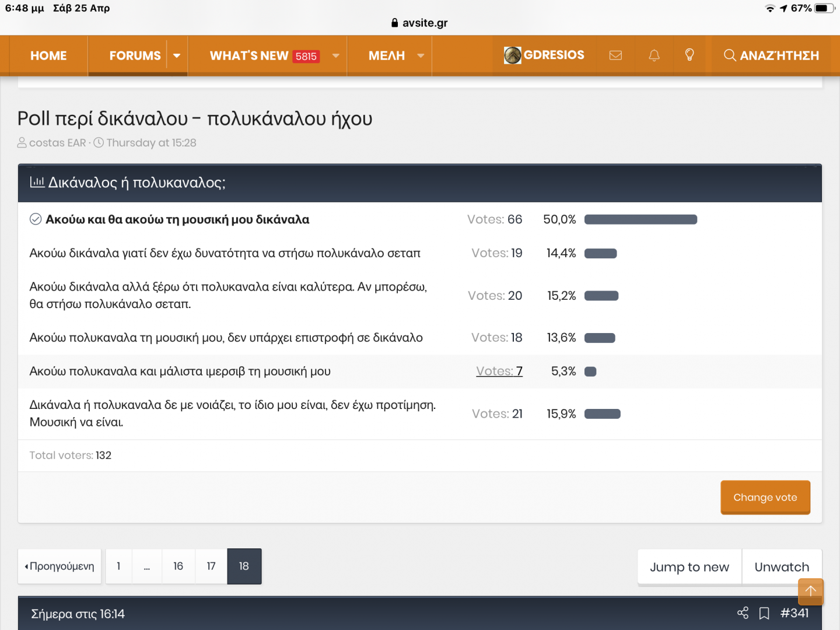Click the poll bar chart icon
Screen dimensions: 840x630
coord(37,182)
